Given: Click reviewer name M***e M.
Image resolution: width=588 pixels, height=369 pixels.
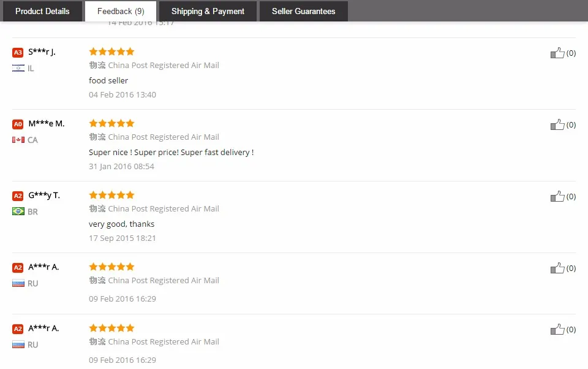Looking at the screenshot, I should coord(47,124).
